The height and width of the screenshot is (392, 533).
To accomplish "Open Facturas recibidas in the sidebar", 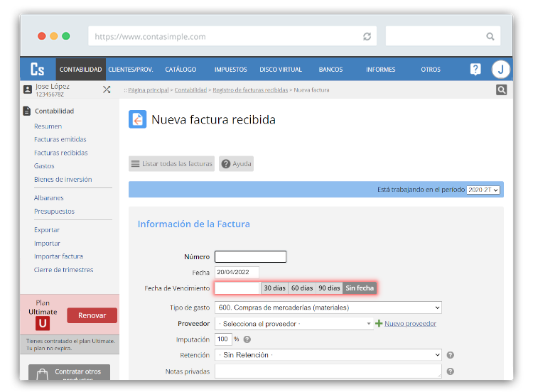I will coord(61,153).
